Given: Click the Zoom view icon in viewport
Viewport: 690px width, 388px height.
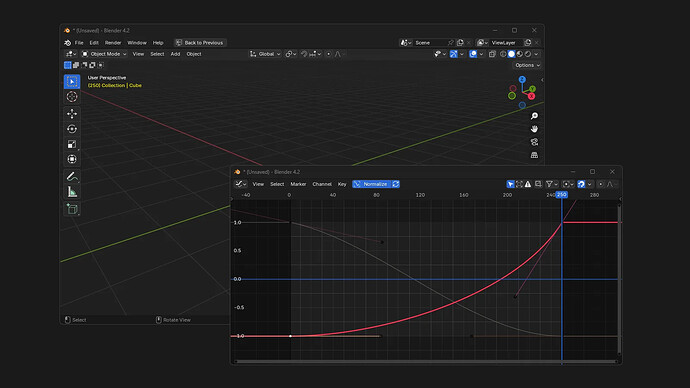Looking at the screenshot, I should [x=534, y=116].
